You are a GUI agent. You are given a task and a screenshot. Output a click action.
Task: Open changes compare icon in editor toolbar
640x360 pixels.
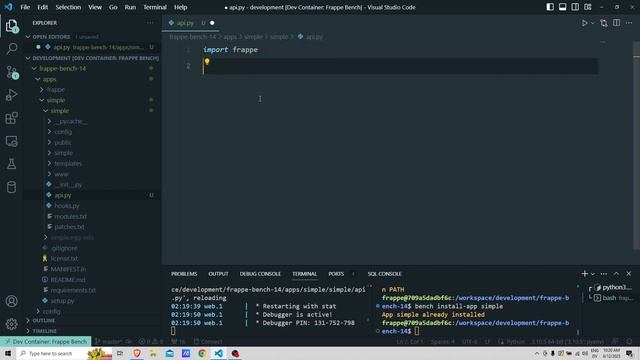click(604, 23)
